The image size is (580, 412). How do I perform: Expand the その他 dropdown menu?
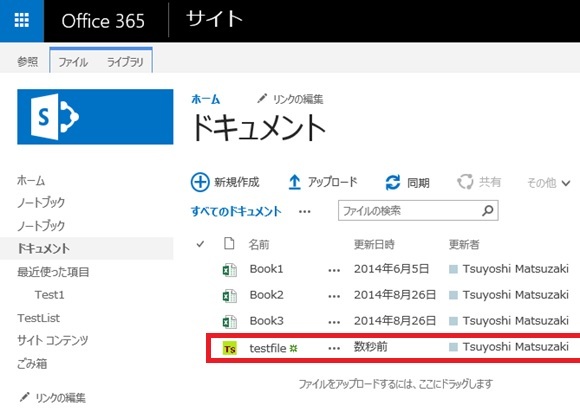(x=549, y=183)
